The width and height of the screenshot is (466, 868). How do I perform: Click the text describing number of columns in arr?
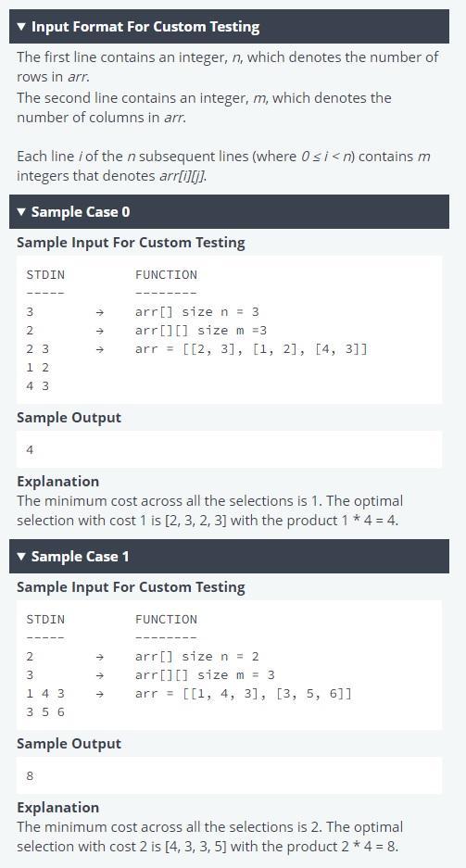(204, 108)
